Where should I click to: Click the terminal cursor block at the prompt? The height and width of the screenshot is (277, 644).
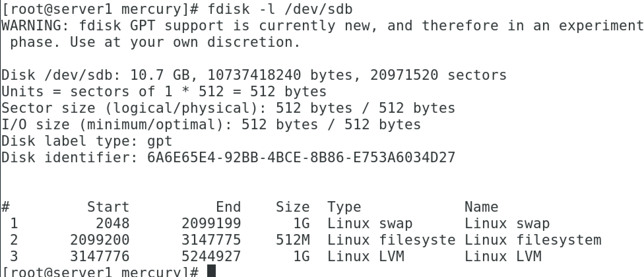click(211, 271)
